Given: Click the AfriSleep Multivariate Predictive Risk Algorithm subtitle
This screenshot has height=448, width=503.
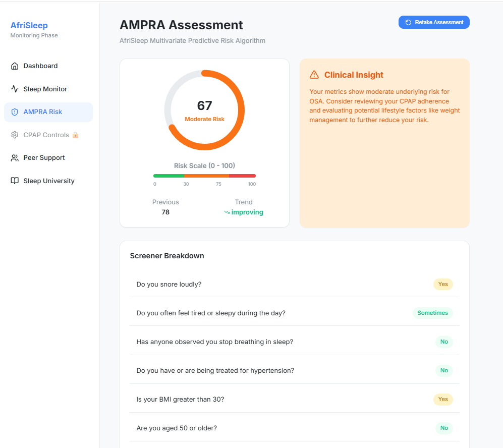Looking at the screenshot, I should click(193, 41).
